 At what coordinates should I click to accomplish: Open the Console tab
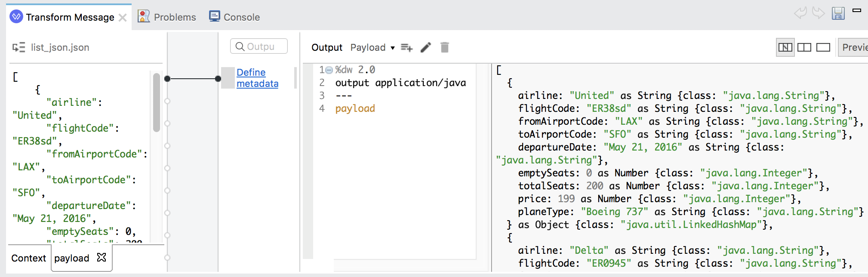234,17
